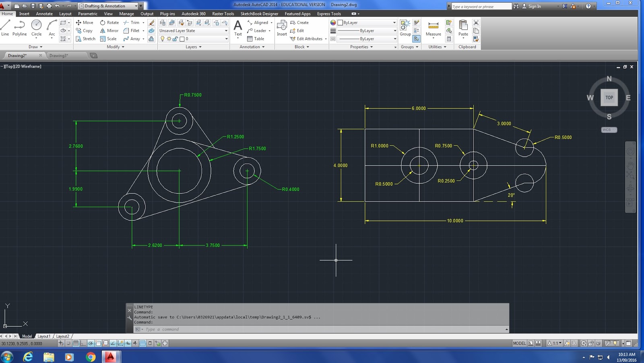
Task: Create an Aligned dimension
Action: click(259, 23)
